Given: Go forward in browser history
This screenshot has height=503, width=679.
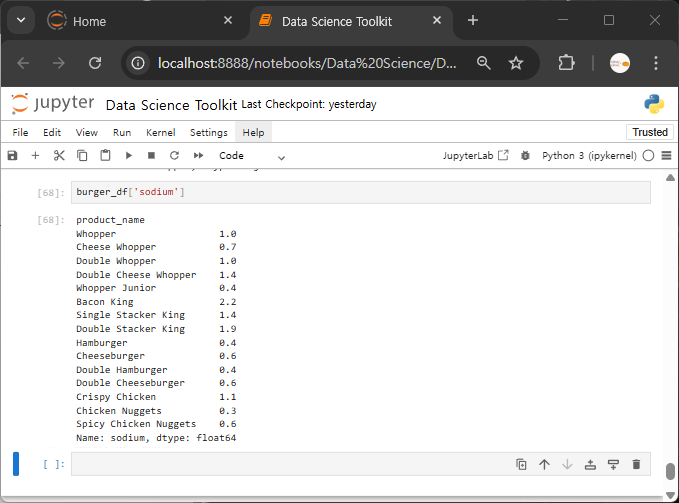Looking at the screenshot, I should pos(58,63).
